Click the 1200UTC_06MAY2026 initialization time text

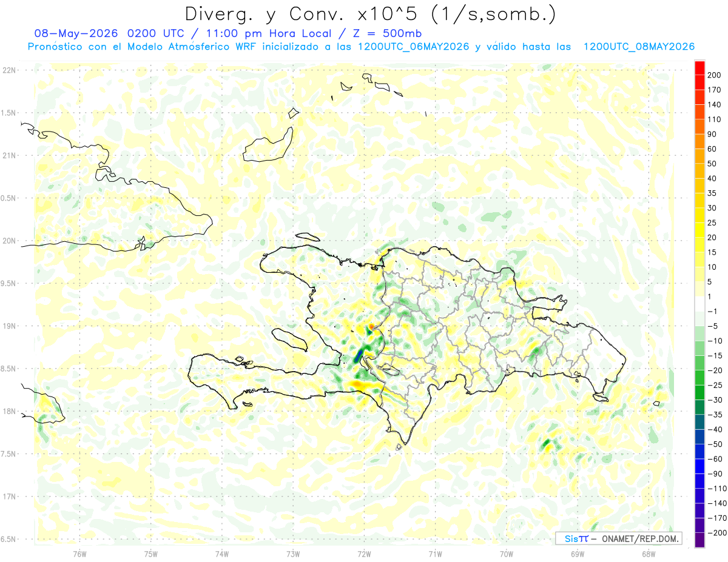coord(414,47)
